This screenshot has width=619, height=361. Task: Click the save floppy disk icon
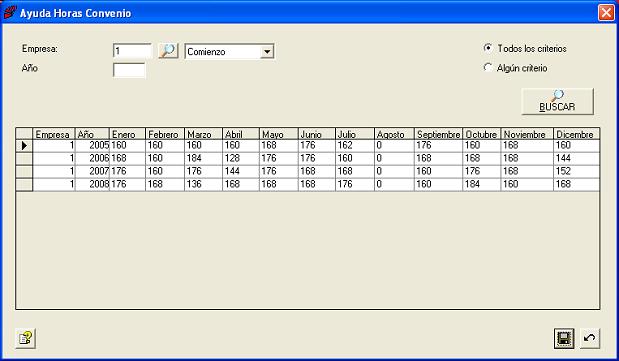[564, 338]
